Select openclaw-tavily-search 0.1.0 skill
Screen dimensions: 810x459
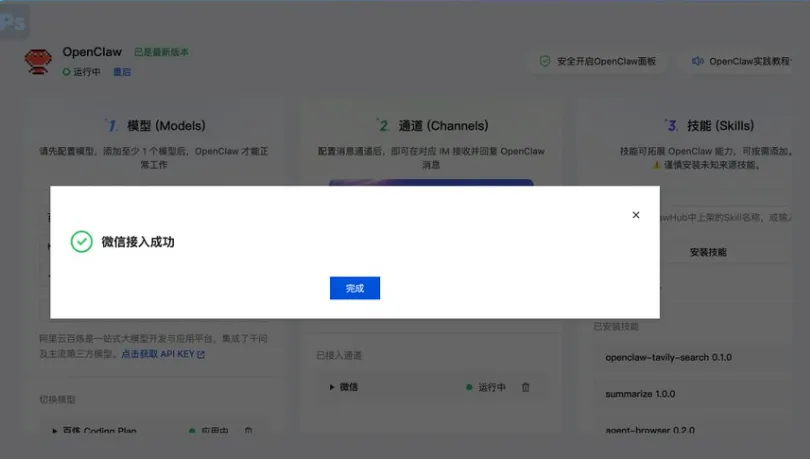(x=668, y=357)
